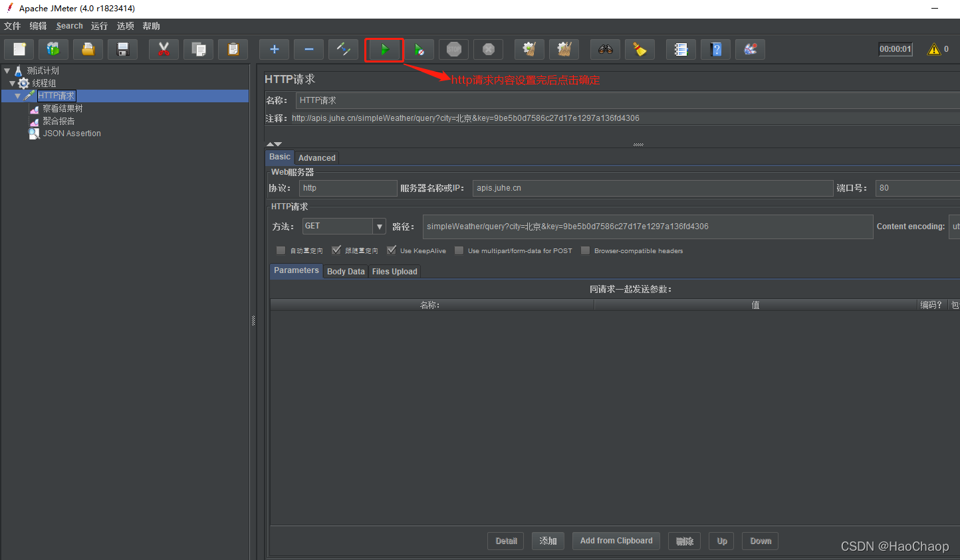The width and height of the screenshot is (960, 560).
Task: Select the Body Data tab
Action: coord(346,272)
